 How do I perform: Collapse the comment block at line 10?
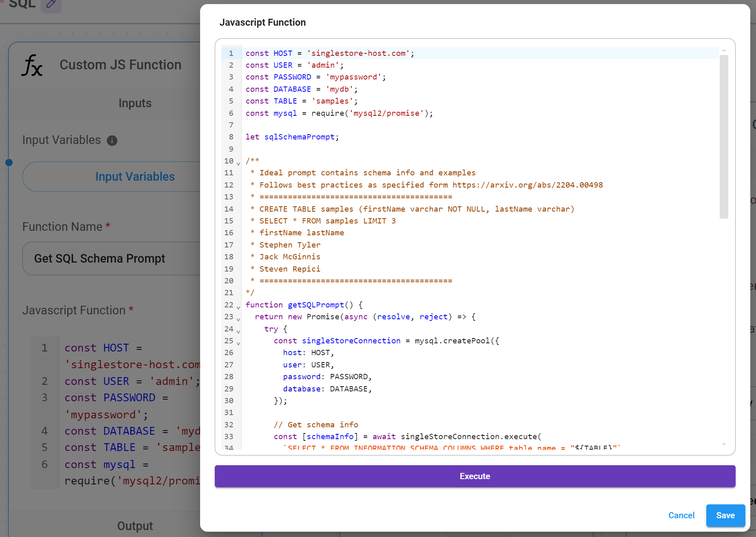pos(238,164)
